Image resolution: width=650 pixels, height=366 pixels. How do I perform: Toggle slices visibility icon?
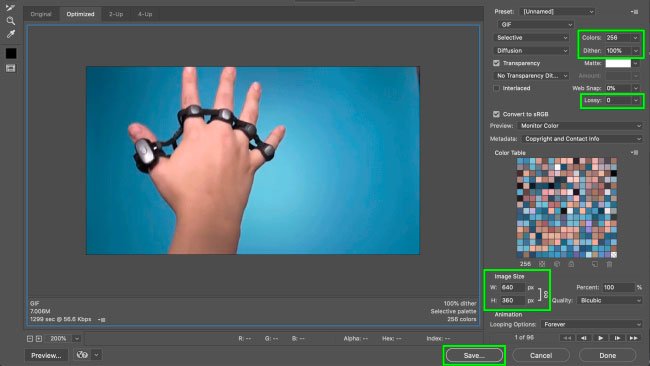[10, 68]
